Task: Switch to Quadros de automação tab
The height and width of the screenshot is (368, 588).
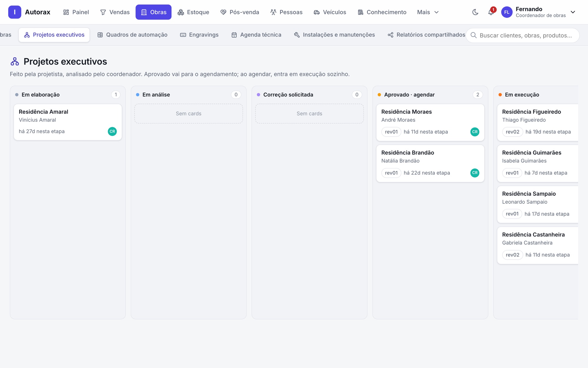Action: coord(132,35)
